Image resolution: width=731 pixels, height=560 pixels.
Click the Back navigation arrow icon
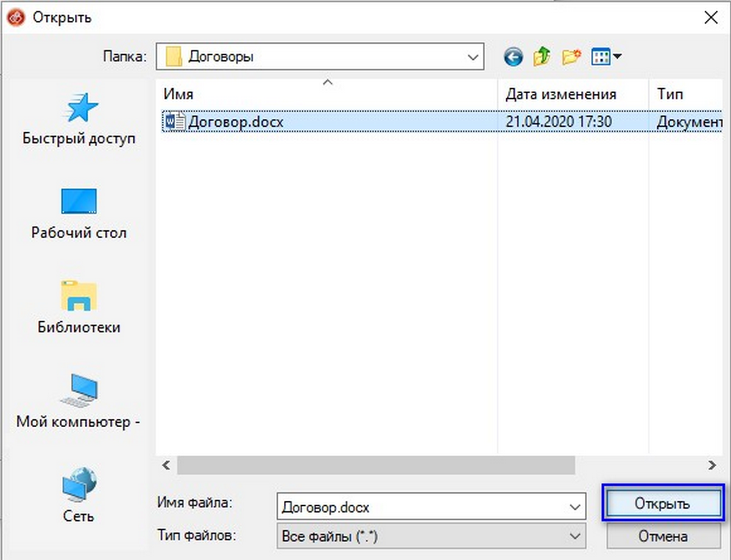513,58
